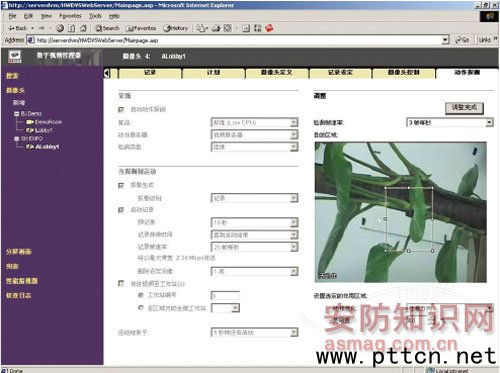
Task: Open the Search toolbar button
Action: (107, 28)
